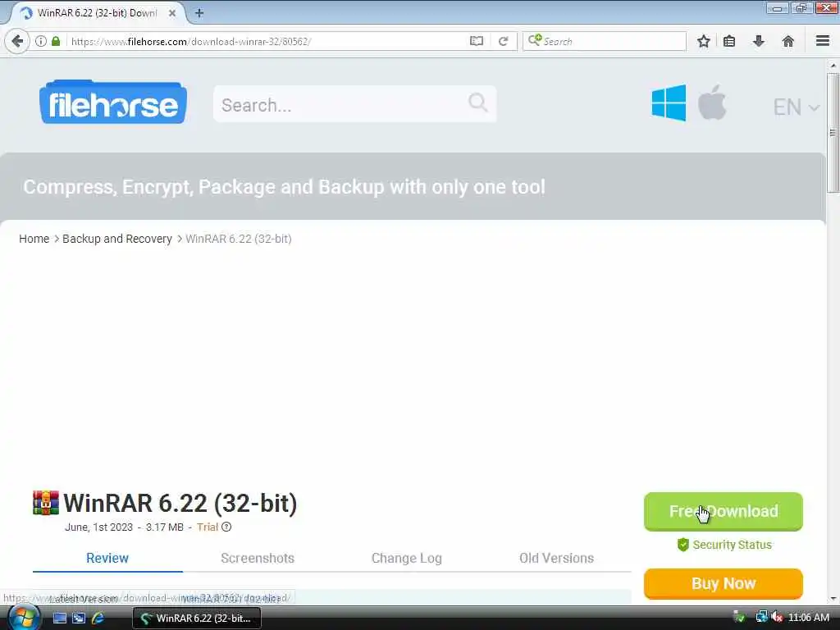This screenshot has height=630, width=840.
Task: Open the Windows Start orb
Action: pos(23,618)
